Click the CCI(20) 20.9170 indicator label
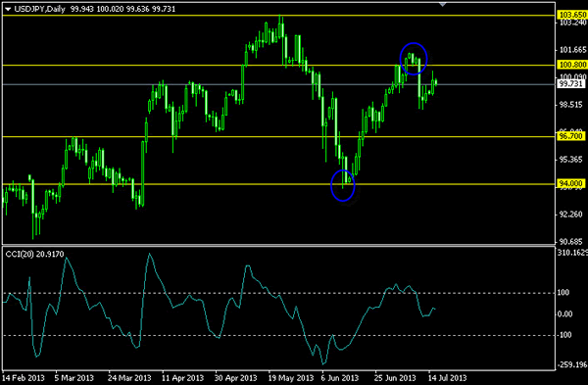This screenshot has width=588, height=385. click(x=34, y=254)
